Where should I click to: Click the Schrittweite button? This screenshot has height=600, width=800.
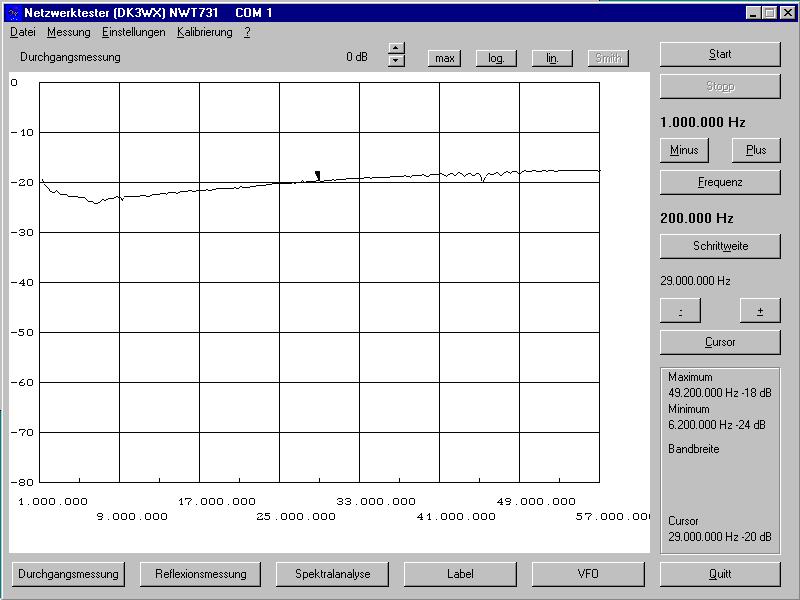coord(719,246)
